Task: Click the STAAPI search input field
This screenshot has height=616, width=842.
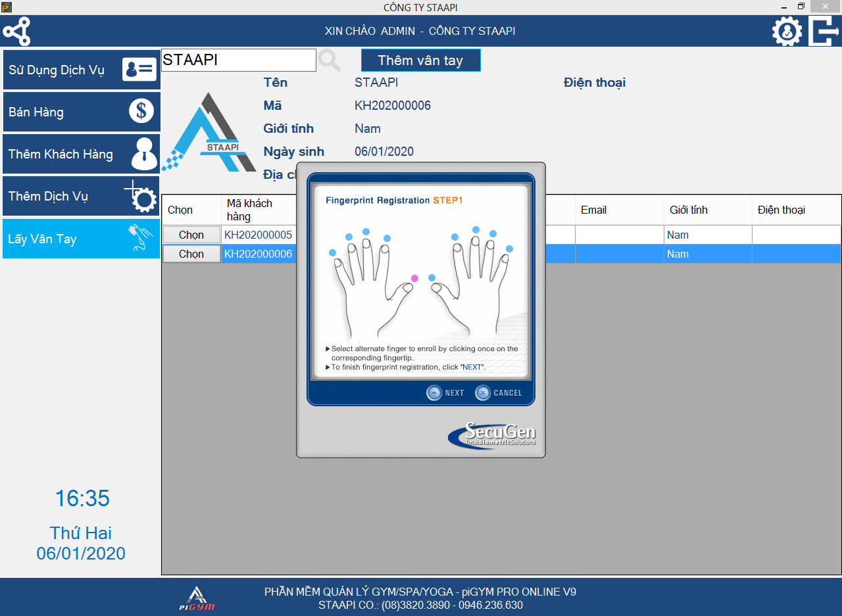Action: tap(238, 60)
